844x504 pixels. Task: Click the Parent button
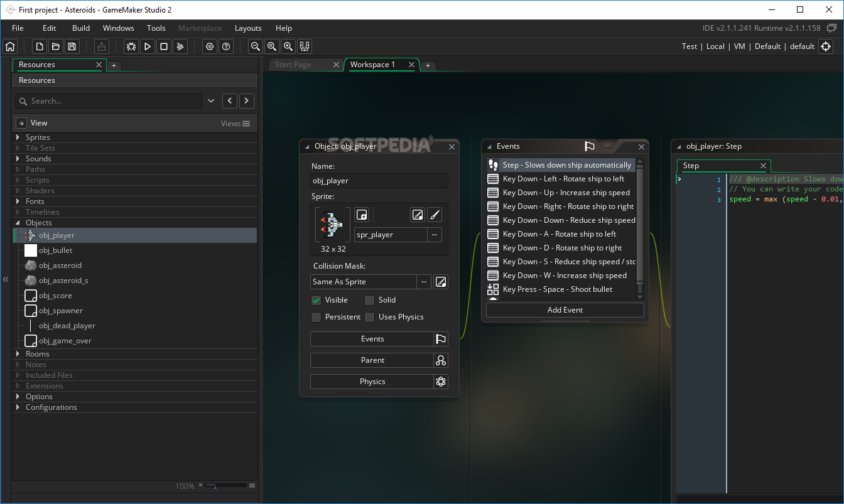point(372,360)
